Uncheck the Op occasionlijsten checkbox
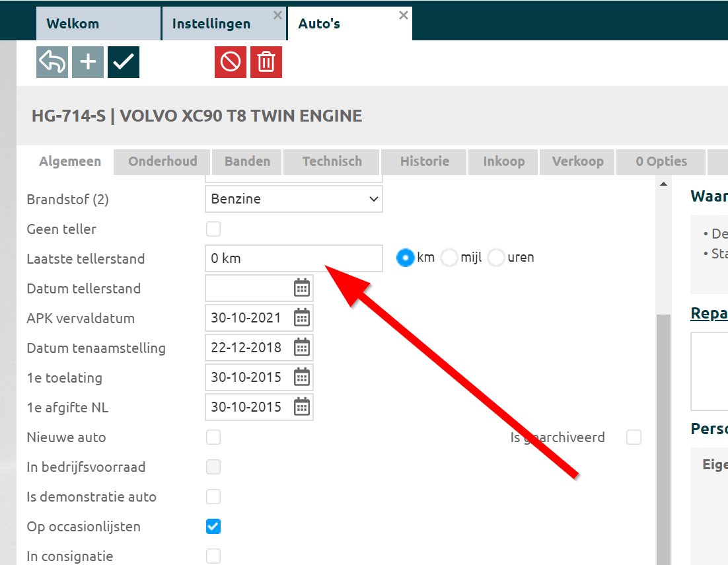Image resolution: width=728 pixels, height=565 pixels. 213,527
